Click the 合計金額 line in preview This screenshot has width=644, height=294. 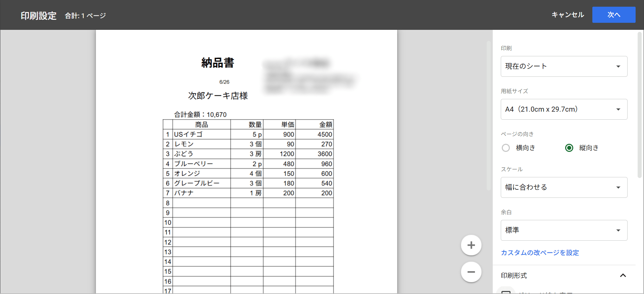[x=200, y=115]
